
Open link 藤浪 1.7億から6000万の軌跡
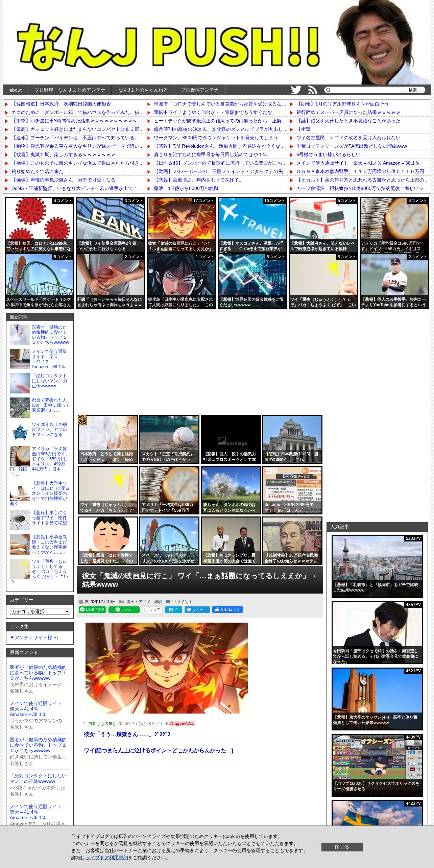(x=186, y=188)
